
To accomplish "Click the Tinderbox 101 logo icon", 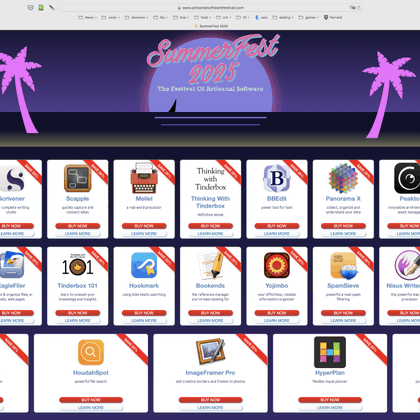I will tap(77, 265).
